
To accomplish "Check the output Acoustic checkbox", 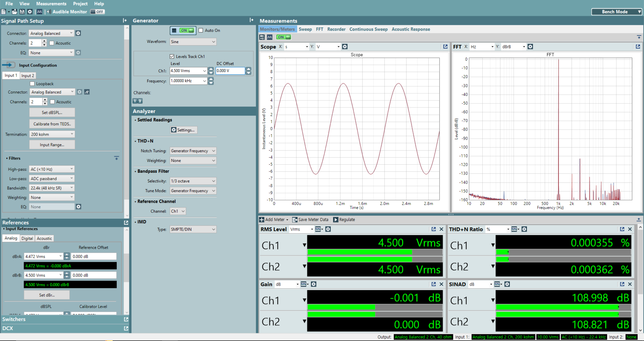I will (x=52, y=43).
